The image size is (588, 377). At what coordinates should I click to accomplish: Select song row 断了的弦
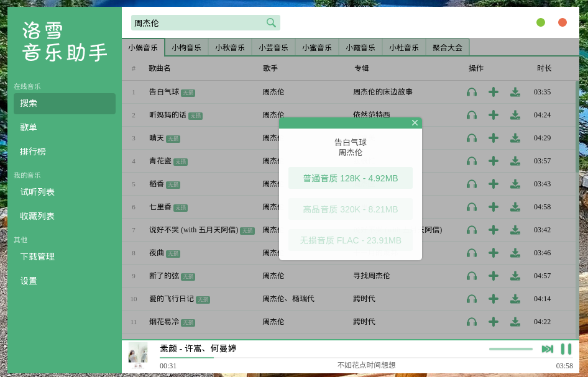pos(349,276)
